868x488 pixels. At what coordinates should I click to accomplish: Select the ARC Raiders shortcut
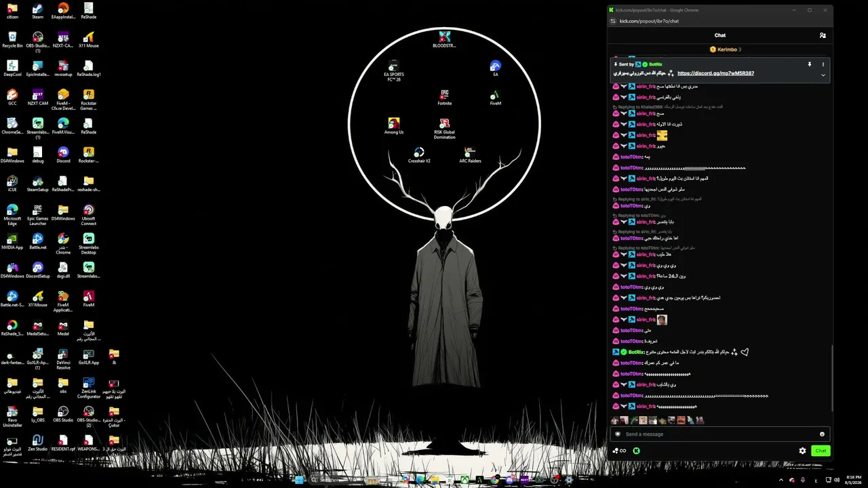click(x=470, y=155)
